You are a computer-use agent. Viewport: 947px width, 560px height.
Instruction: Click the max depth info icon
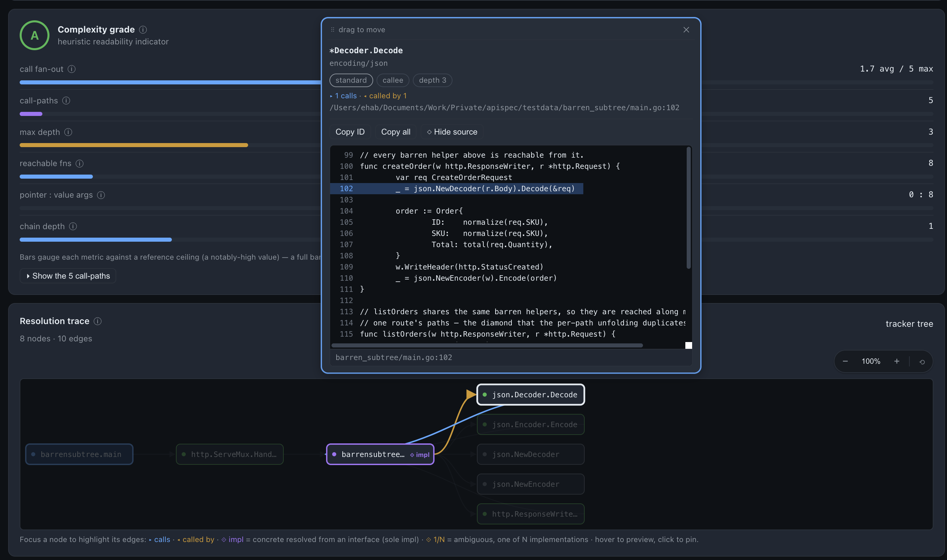(68, 132)
